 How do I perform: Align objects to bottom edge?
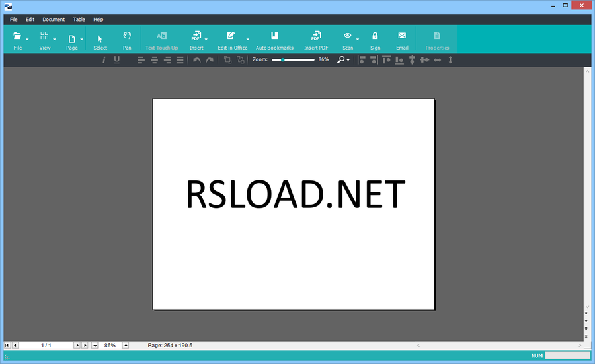click(399, 60)
